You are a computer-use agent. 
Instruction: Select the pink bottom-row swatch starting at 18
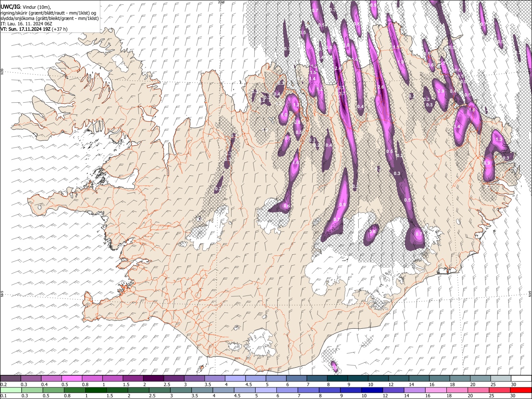tap(457, 390)
